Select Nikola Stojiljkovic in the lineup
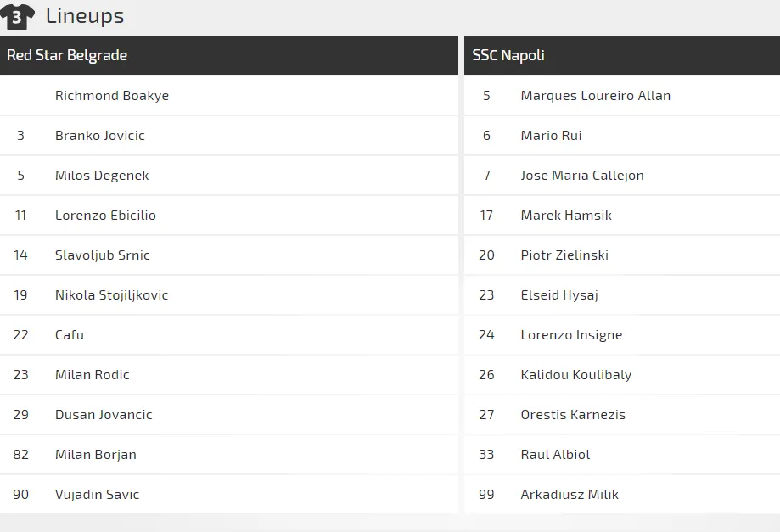Screen dimensions: 780x532 [111, 295]
